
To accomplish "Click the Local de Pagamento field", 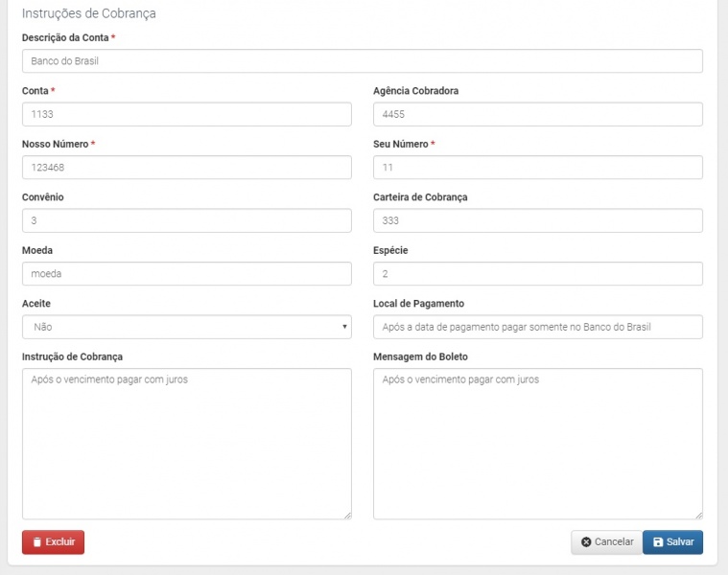I will [538, 327].
